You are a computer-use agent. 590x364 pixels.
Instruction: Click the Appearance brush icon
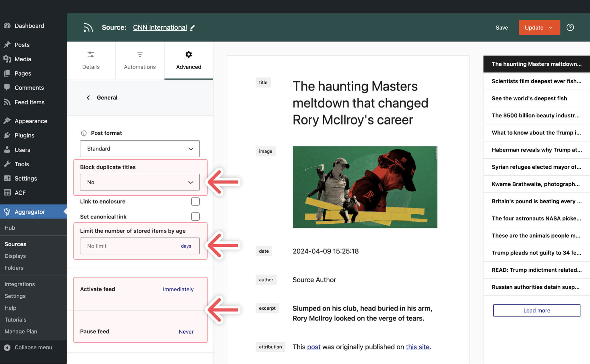point(7,121)
